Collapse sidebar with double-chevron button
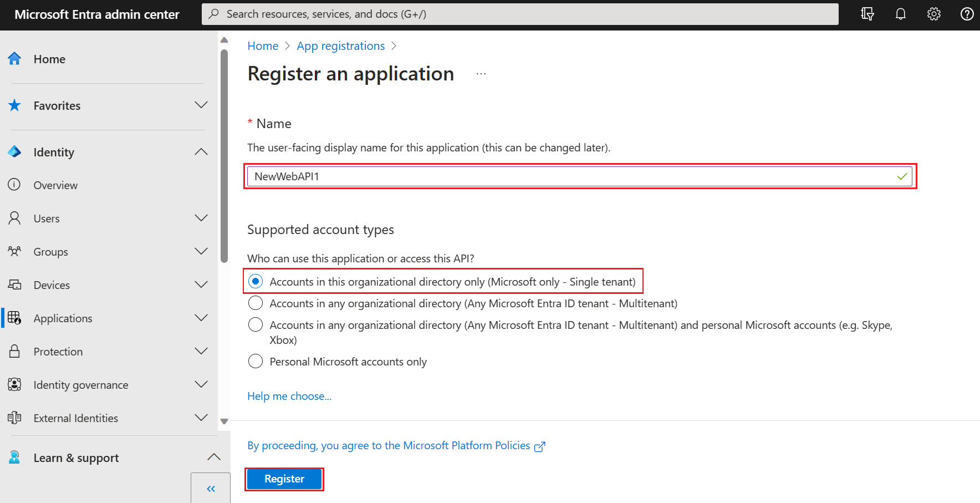The image size is (980, 503). click(211, 489)
